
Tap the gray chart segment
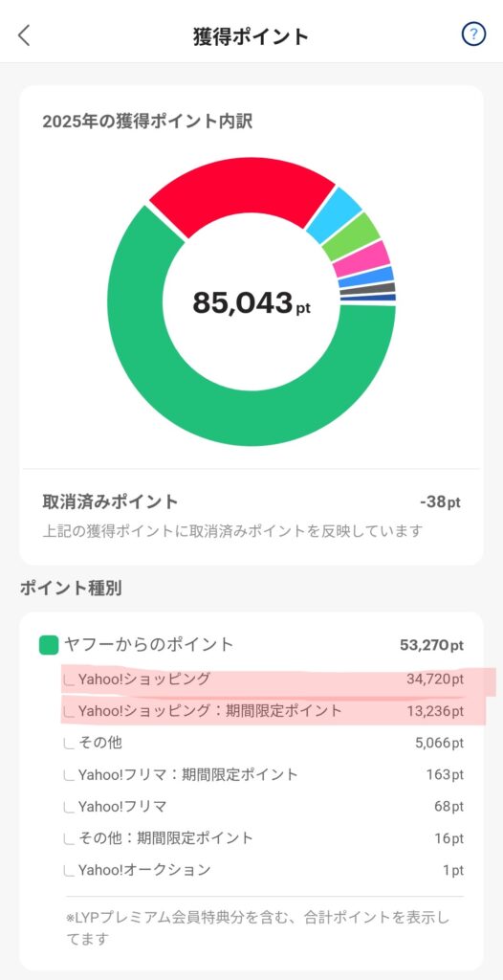click(367, 289)
